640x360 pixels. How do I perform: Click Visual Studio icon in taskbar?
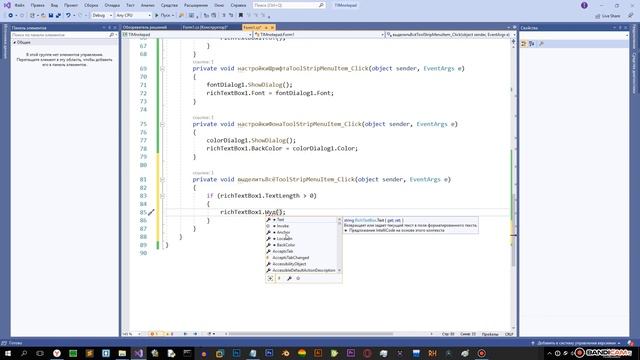(x=138, y=353)
